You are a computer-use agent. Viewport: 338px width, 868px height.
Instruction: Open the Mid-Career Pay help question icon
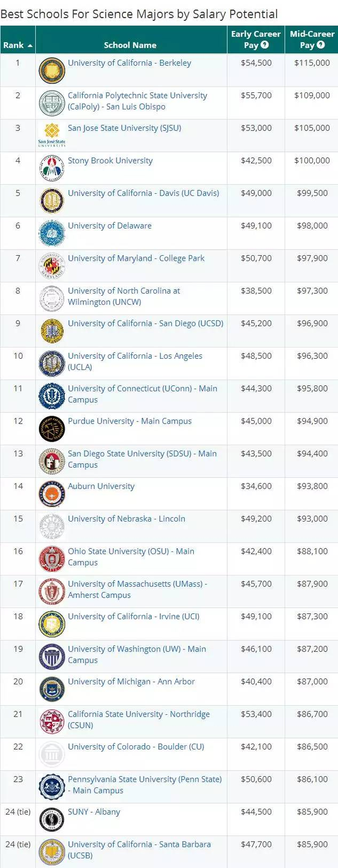[321, 45]
